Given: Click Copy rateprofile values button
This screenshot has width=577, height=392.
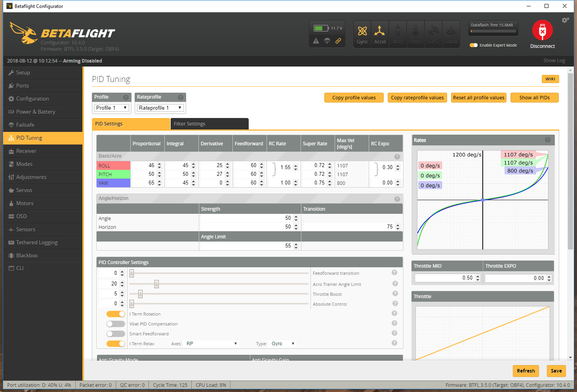Looking at the screenshot, I should point(417,98).
